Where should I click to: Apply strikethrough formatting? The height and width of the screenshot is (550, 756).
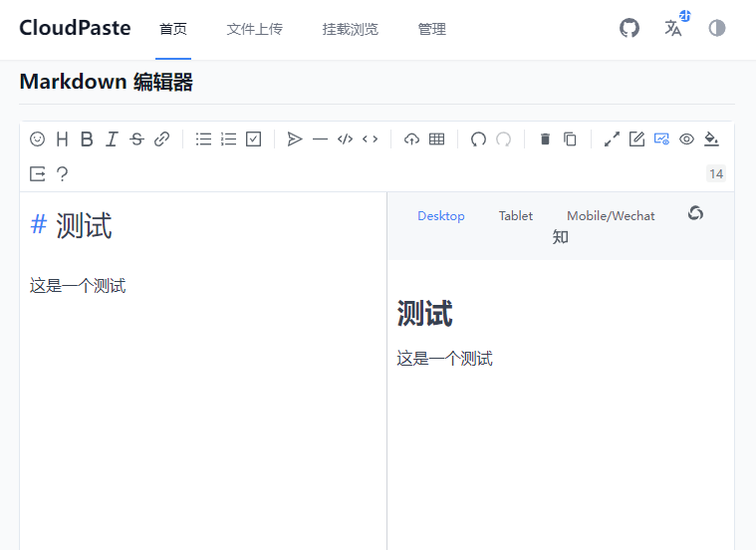136,139
